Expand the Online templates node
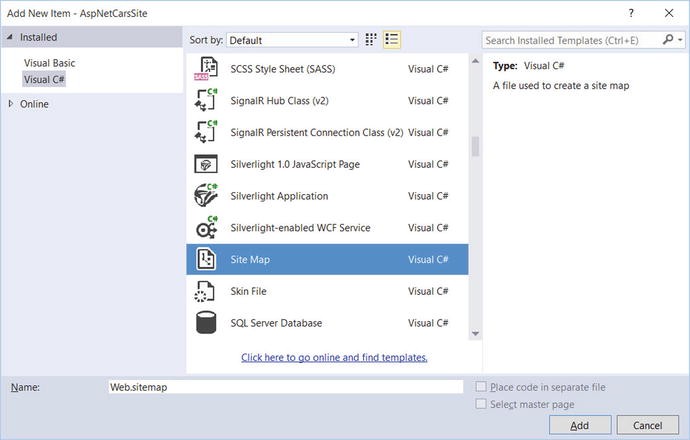Screen dimensions: 690x440 point(11,104)
